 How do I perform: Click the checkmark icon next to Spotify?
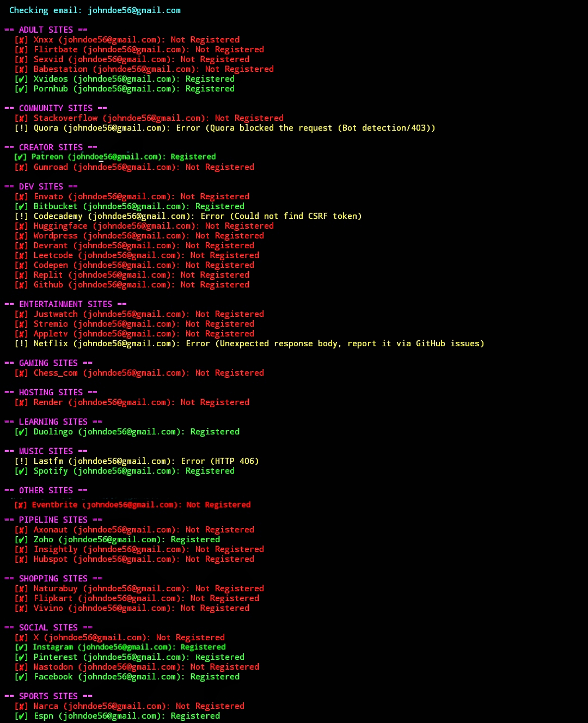pyautogui.click(x=21, y=470)
